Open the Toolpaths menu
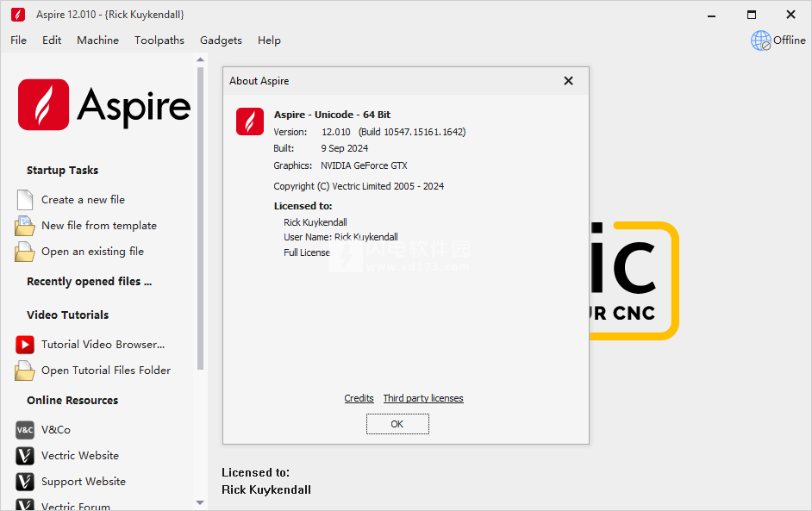Screen dimensions: 812x511 (159, 41)
